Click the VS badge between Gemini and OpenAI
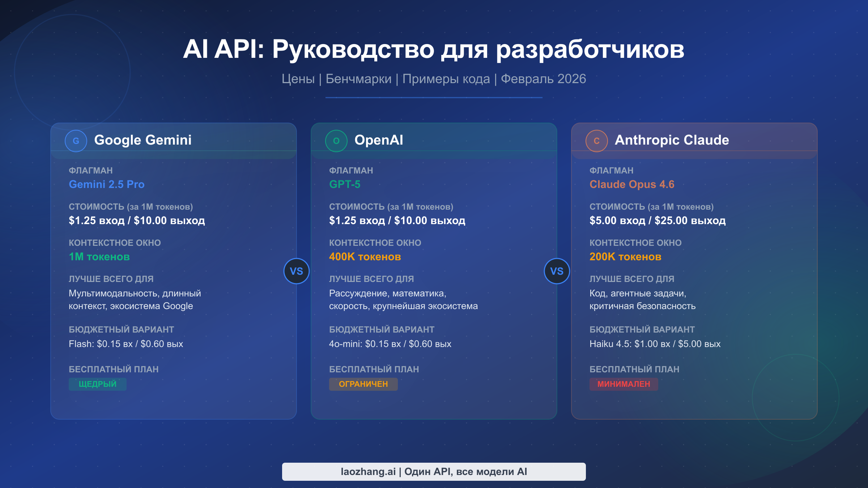Image resolution: width=868 pixels, height=488 pixels. coord(297,271)
